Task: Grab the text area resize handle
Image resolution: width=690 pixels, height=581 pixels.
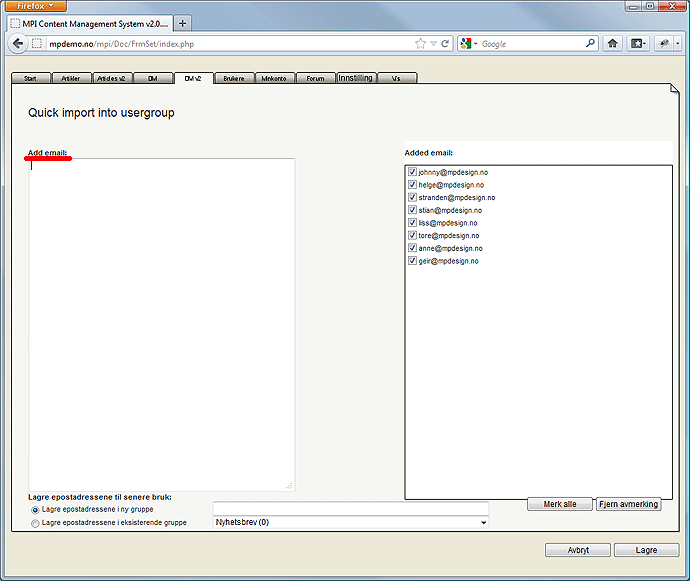Action: tap(290, 485)
